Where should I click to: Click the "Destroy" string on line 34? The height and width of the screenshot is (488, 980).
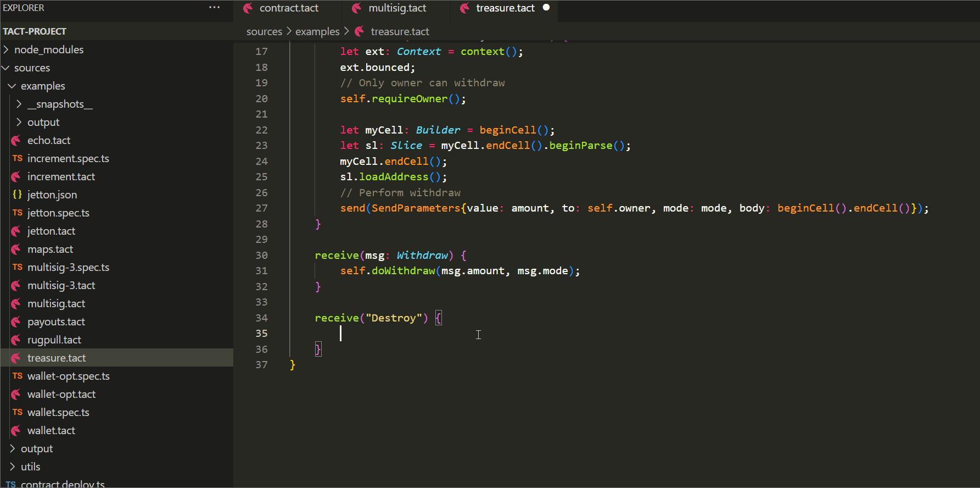pyautogui.click(x=394, y=318)
